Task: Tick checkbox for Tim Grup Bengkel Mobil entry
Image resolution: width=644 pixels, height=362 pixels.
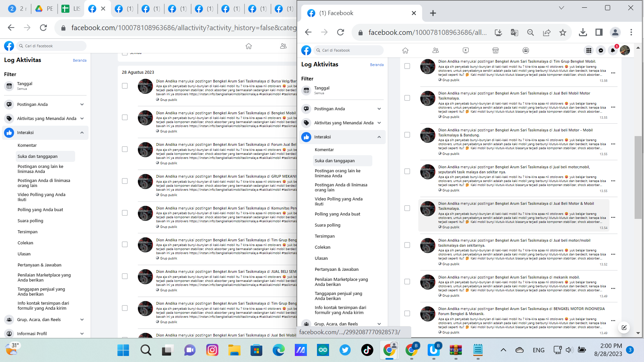Action: [407, 66]
